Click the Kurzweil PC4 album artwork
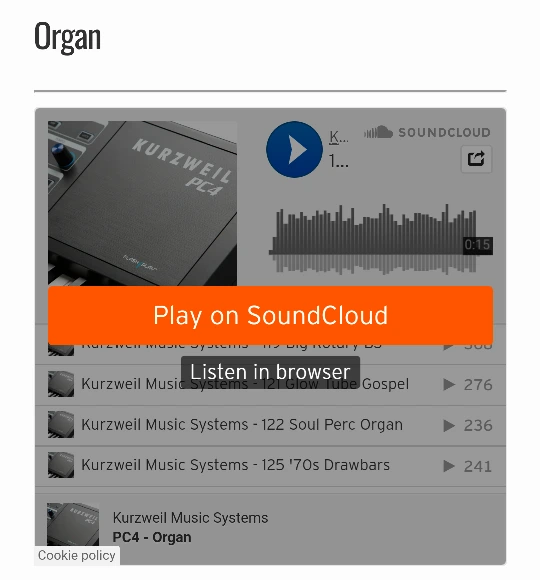This screenshot has width=540, height=580. 142,203
